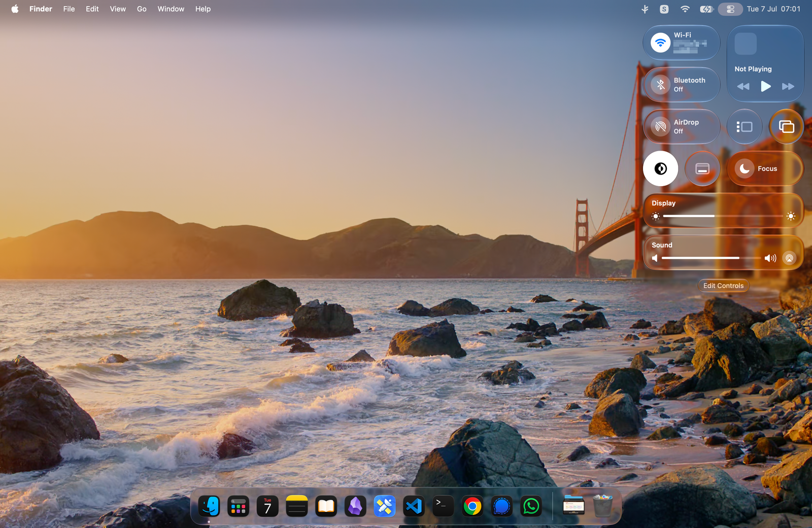Screen dimensions: 812x528
Task: Open the File menu
Action: click(x=69, y=9)
